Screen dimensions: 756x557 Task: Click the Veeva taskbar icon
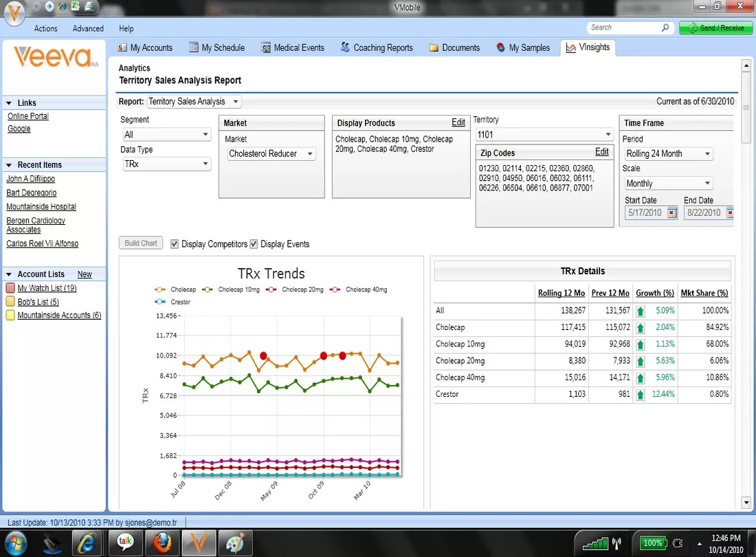(x=199, y=543)
